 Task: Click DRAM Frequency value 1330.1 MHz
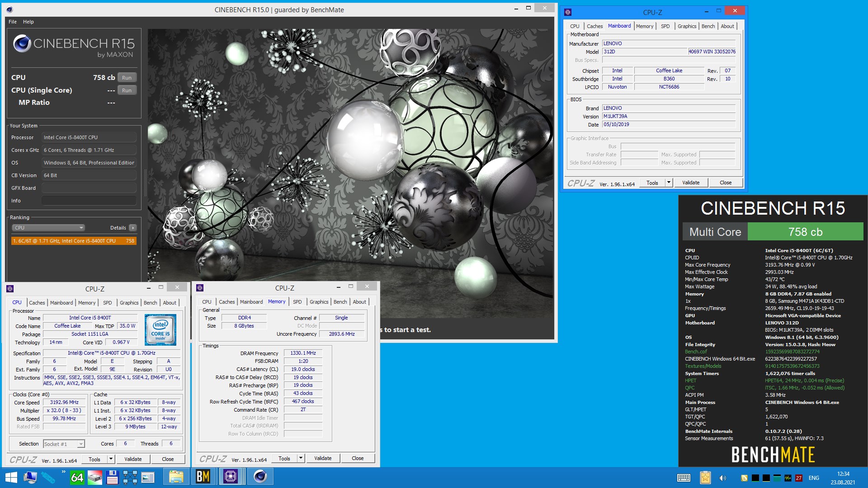(303, 353)
